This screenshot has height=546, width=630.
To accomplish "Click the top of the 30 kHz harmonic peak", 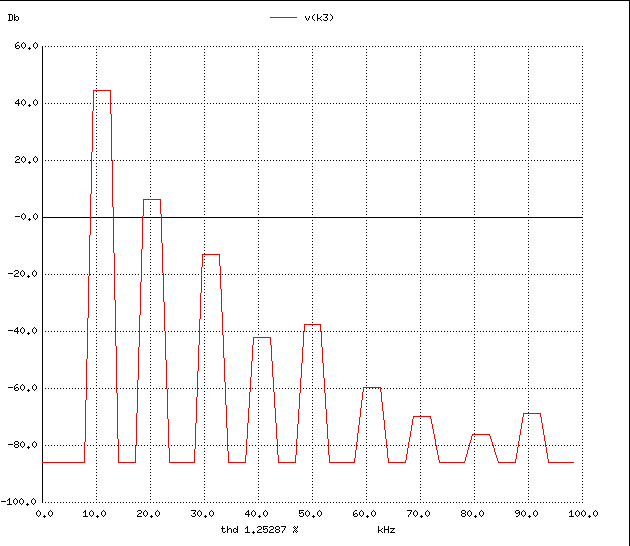I will tap(210, 254).
